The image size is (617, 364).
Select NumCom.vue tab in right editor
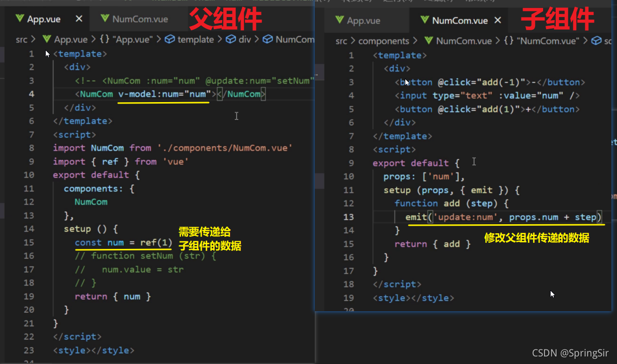[x=460, y=21]
